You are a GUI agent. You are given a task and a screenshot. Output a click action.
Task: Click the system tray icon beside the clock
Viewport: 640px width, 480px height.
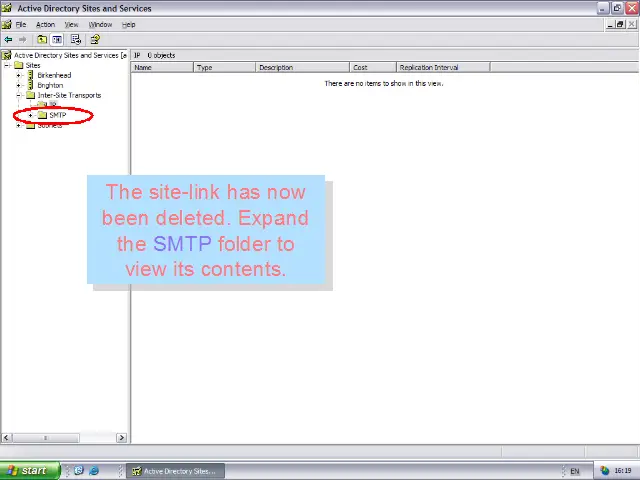(604, 471)
